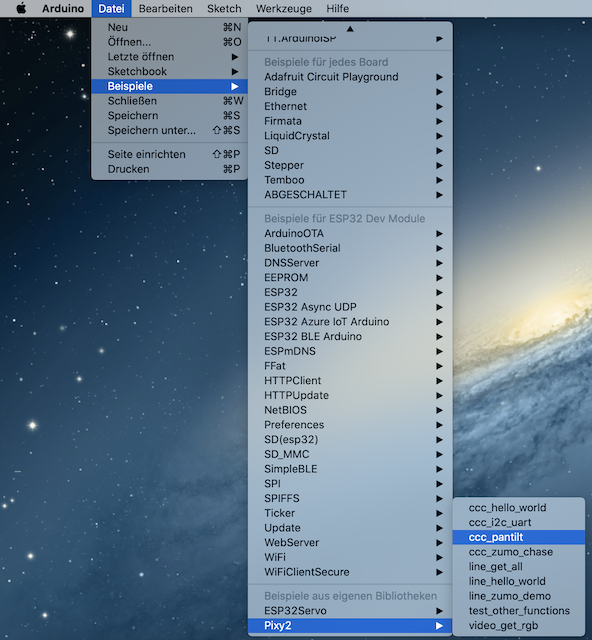Open the ArduinoOTA examples submenu
592x640 pixels.
pos(350,233)
